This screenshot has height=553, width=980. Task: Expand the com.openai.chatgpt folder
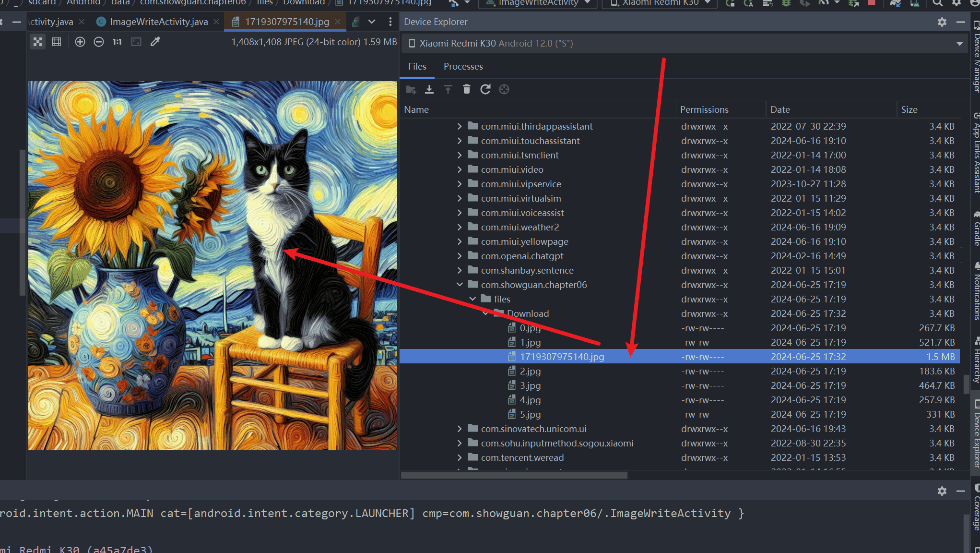[x=460, y=256]
